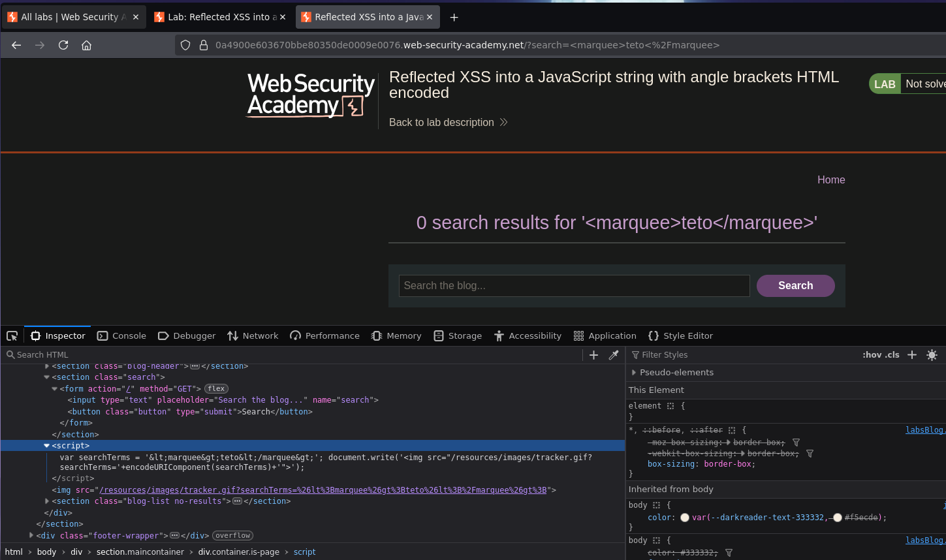Click the add new node plus icon
This screenshot has height=560, width=946.
point(593,354)
